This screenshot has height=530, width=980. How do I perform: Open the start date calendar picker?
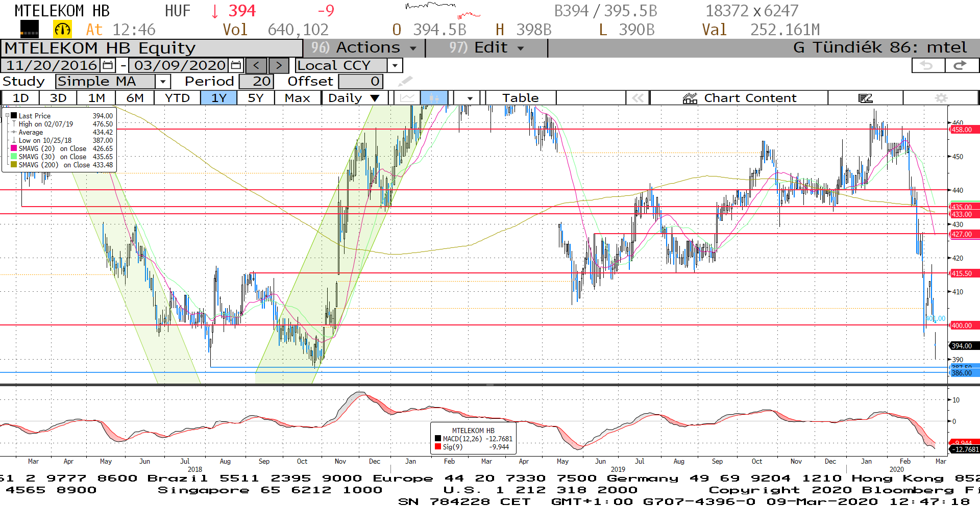pos(108,65)
